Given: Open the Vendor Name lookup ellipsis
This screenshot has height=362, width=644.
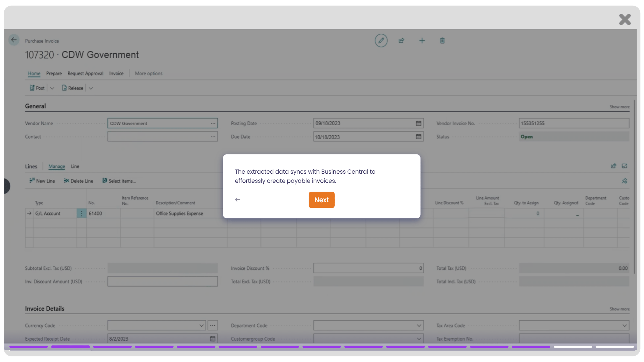Looking at the screenshot, I should click(213, 123).
